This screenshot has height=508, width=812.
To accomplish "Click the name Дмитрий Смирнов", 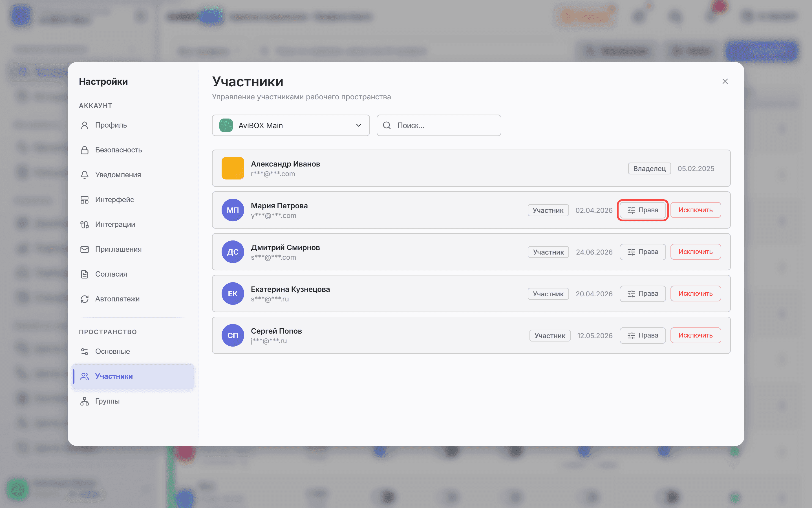I will (x=286, y=248).
